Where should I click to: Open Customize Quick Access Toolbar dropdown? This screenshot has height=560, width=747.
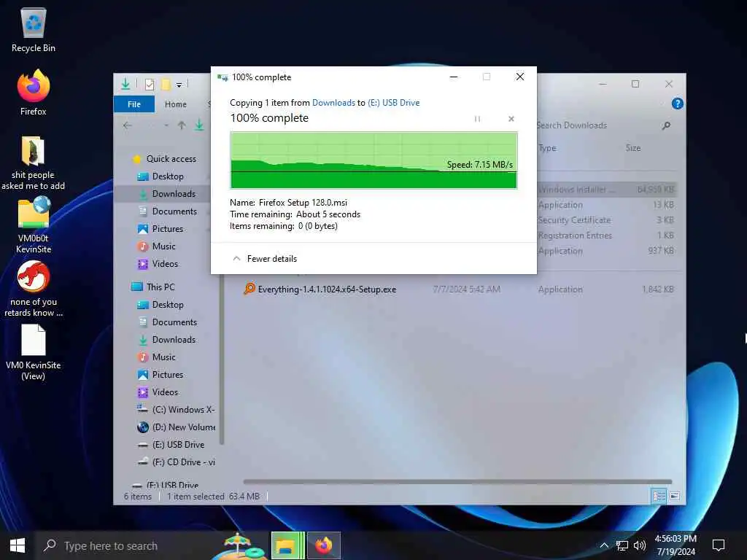179,85
